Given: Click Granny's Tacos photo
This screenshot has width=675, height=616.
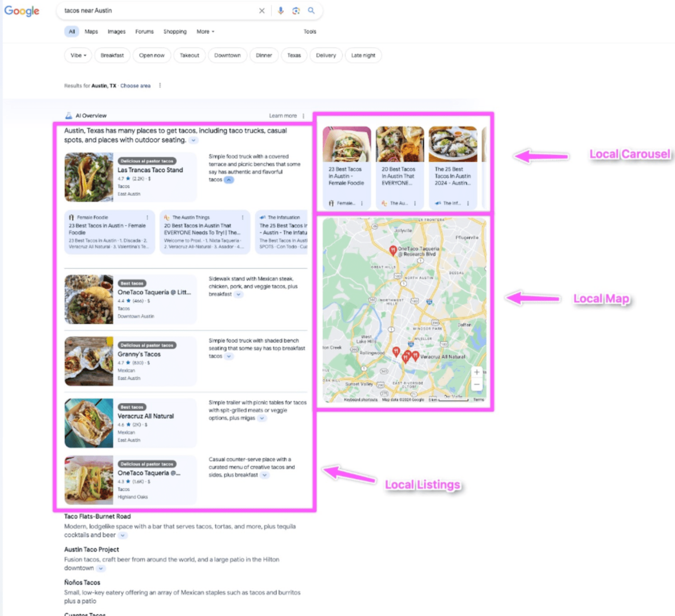Looking at the screenshot, I should pos(89,361).
